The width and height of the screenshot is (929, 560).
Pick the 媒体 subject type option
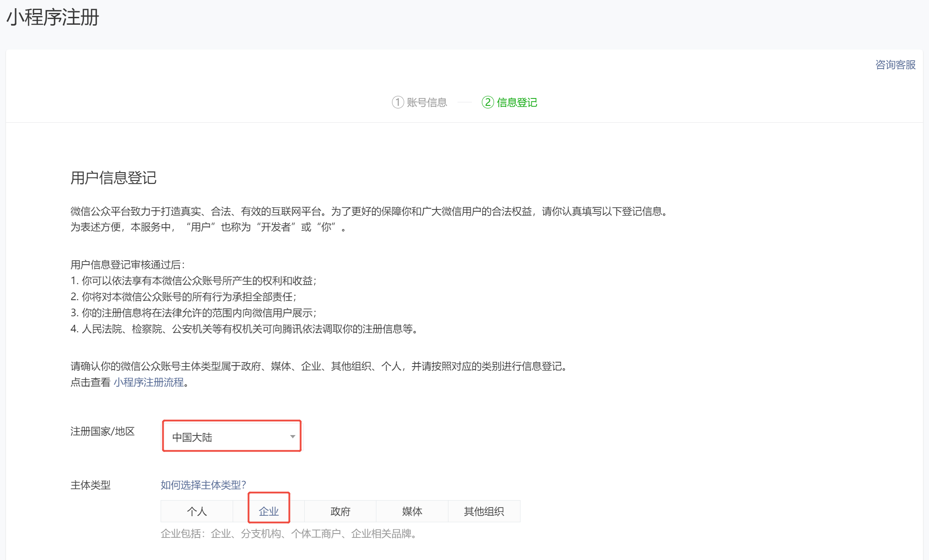412,512
